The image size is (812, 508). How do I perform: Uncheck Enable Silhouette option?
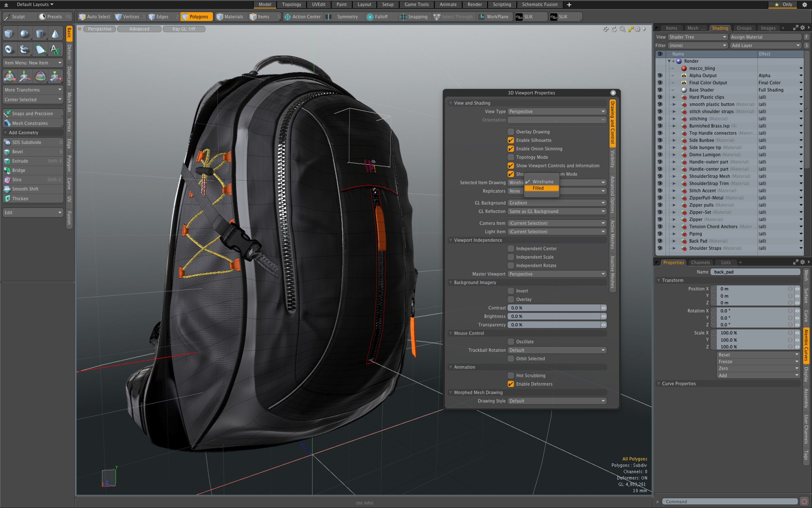click(511, 140)
